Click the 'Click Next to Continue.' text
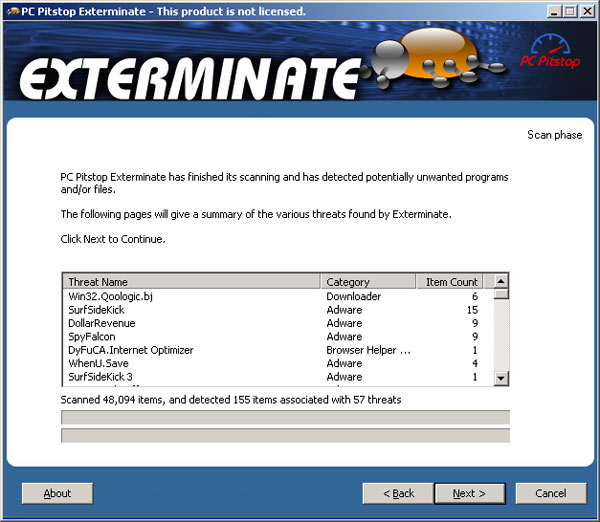The width and height of the screenshot is (600, 522). 113,239
